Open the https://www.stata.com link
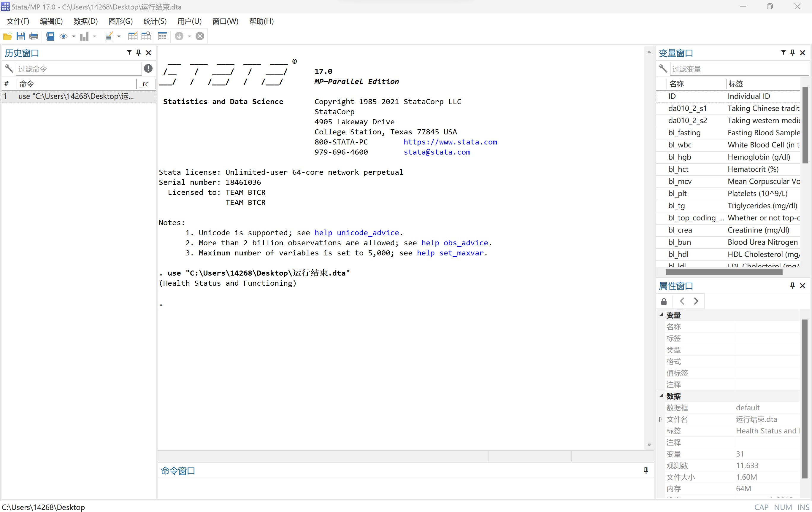Screen dimensions: 812x512 pos(450,142)
